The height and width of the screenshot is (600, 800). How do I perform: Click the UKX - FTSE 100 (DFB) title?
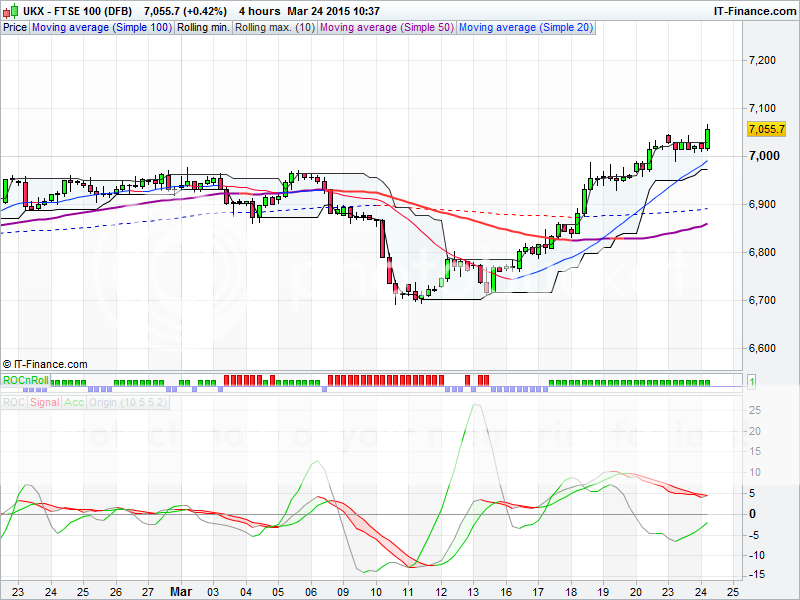point(78,11)
